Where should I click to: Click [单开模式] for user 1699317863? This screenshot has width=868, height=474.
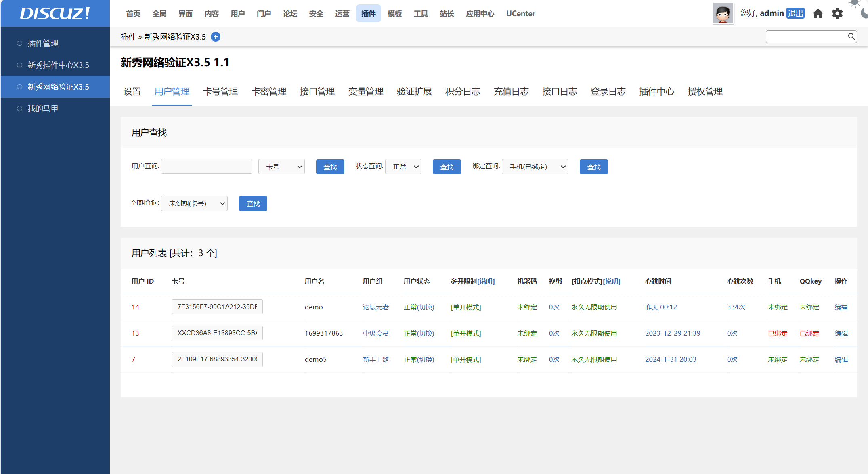[466, 333]
